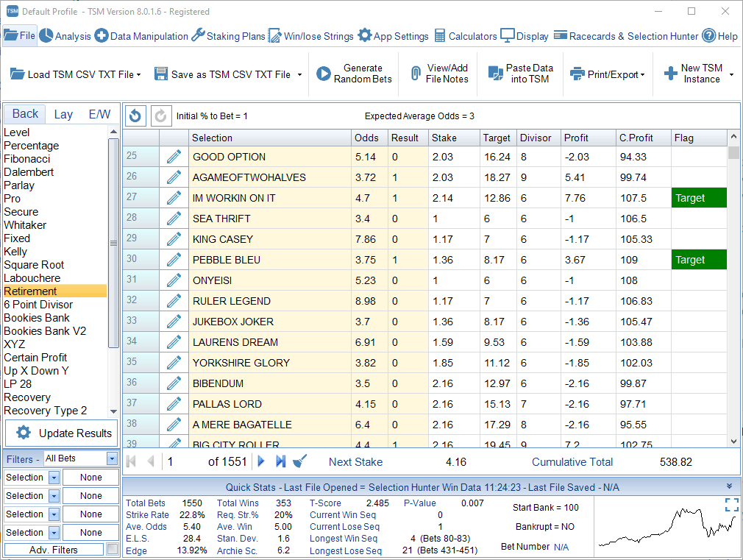Go to next page with blue arrow

click(x=260, y=461)
